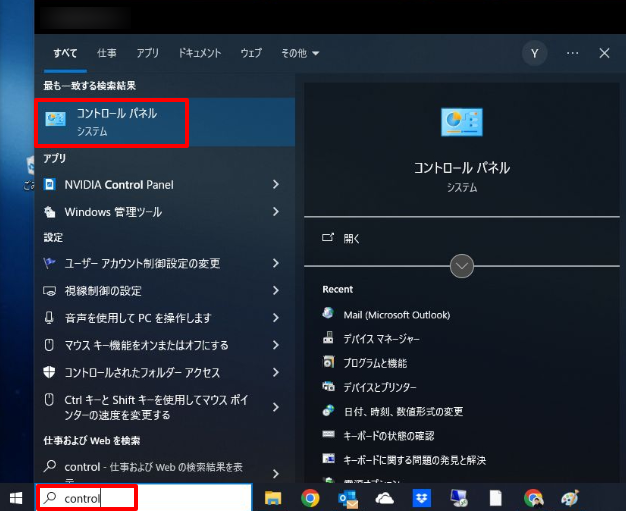The image size is (626, 511).
Task: Click the control web search result text
Action: pyautogui.click(x=153, y=467)
